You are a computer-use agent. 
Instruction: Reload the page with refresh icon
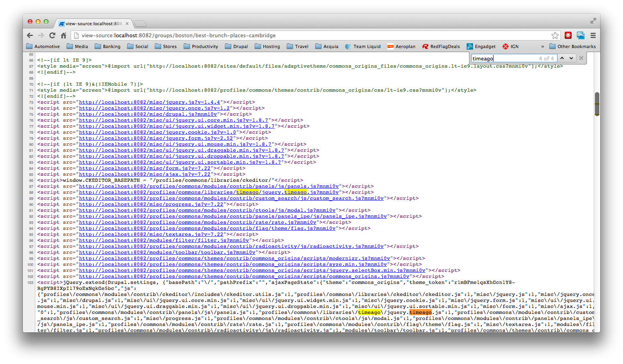click(52, 35)
